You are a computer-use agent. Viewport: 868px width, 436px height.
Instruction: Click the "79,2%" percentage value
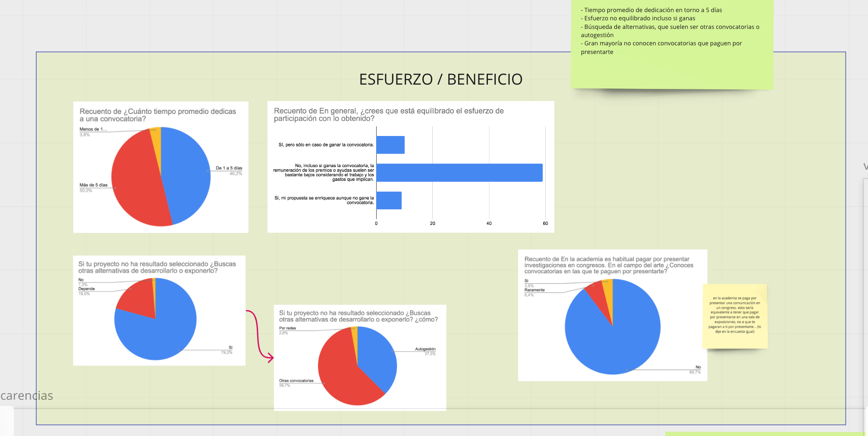pos(226,353)
